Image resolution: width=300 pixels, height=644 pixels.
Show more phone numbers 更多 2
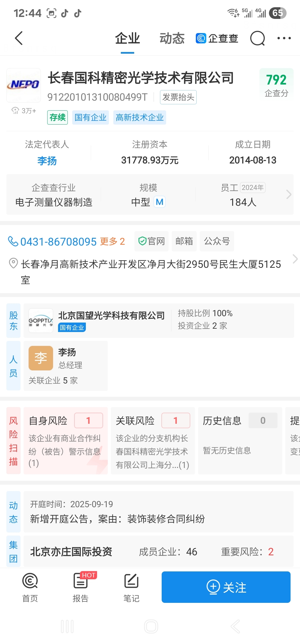(x=112, y=241)
